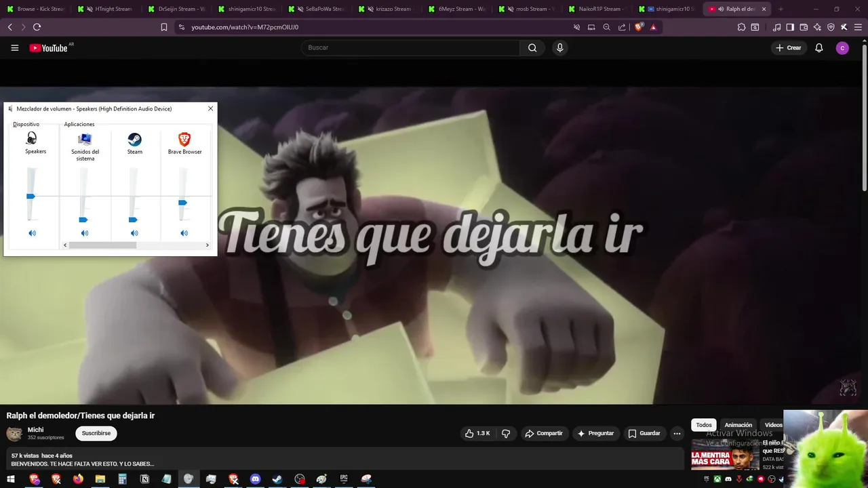Mute Brave Browser in the volume mixer
868x488 pixels.
pos(184,233)
